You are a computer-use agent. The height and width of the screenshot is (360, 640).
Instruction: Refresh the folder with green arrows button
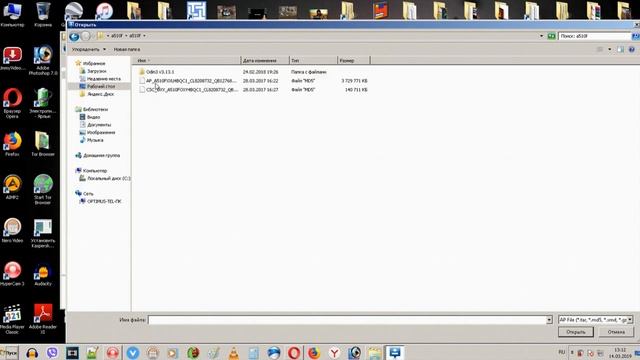551,36
